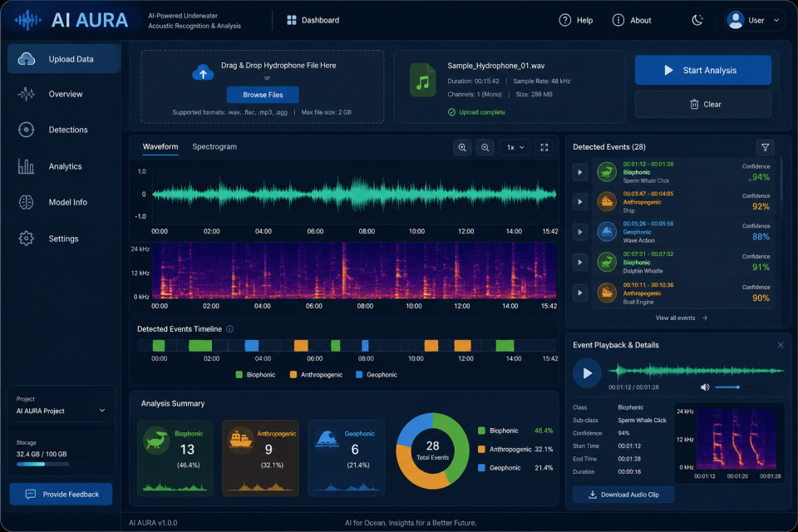Click the Download Audio Clip button
Screen dimensions: 798x532
coord(623,495)
